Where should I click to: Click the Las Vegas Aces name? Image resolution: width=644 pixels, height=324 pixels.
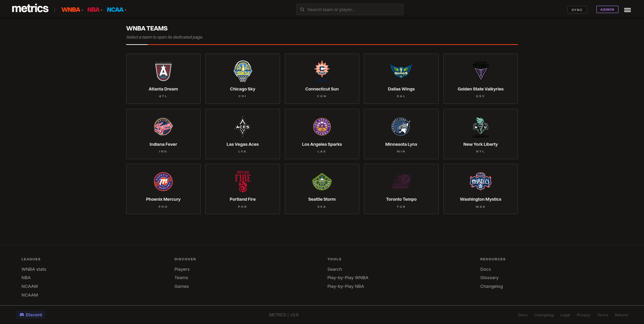coord(243,144)
